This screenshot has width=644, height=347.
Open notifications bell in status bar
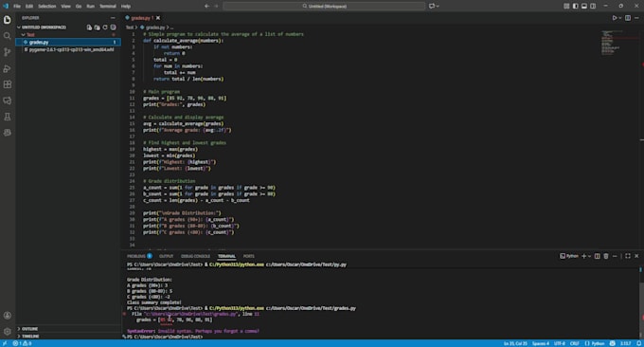pyautogui.click(x=638, y=343)
